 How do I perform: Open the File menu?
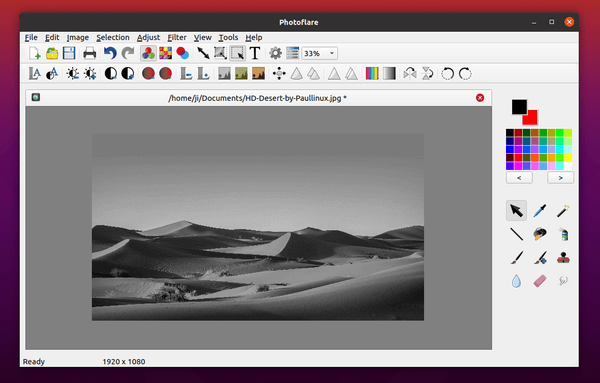[x=31, y=37]
